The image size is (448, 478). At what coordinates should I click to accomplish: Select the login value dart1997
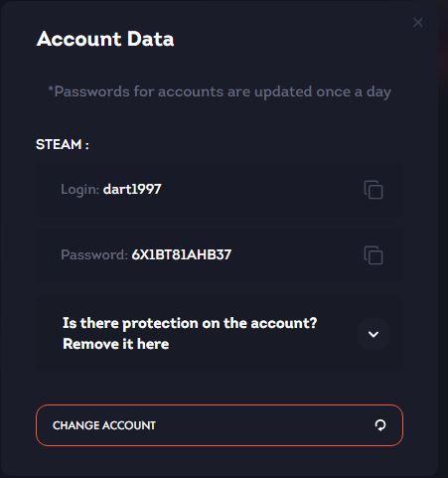132,189
